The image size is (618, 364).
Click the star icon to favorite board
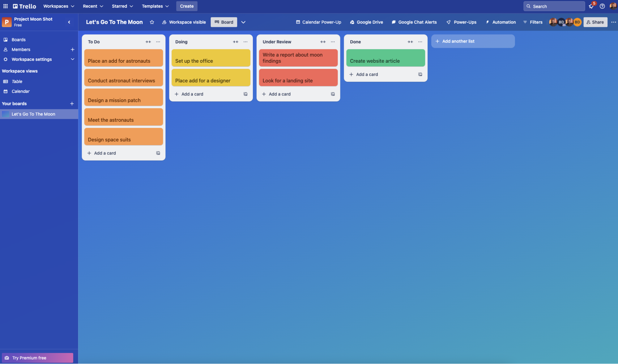coord(151,22)
